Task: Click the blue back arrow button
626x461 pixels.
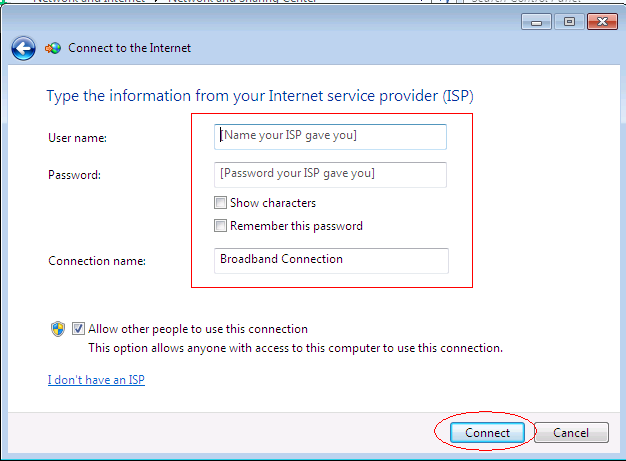Action: [x=23, y=48]
